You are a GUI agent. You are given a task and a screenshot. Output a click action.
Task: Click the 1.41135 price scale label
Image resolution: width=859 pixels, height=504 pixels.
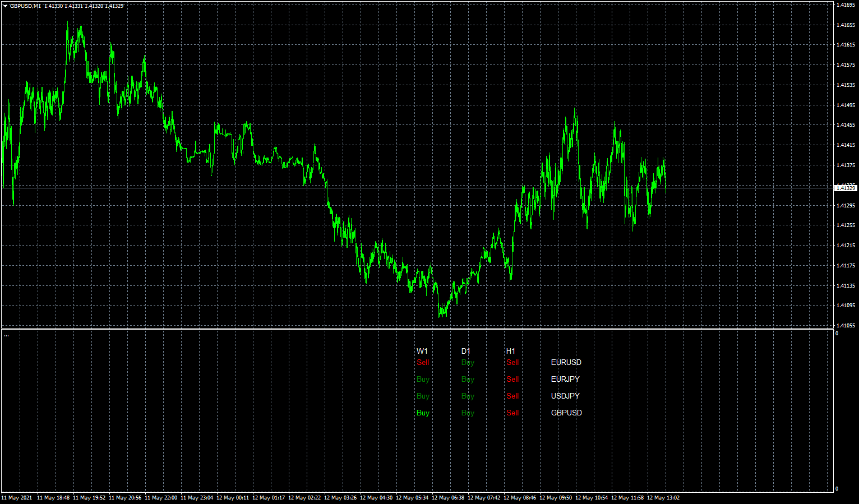pos(846,285)
